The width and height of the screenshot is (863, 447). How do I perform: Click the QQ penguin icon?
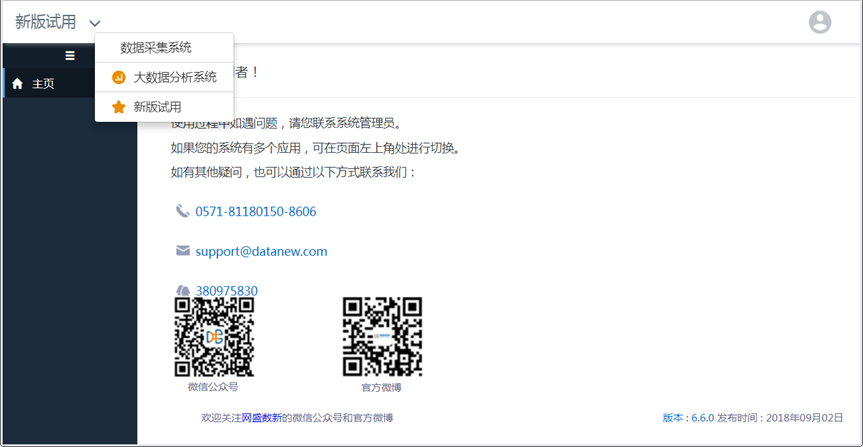click(x=182, y=291)
